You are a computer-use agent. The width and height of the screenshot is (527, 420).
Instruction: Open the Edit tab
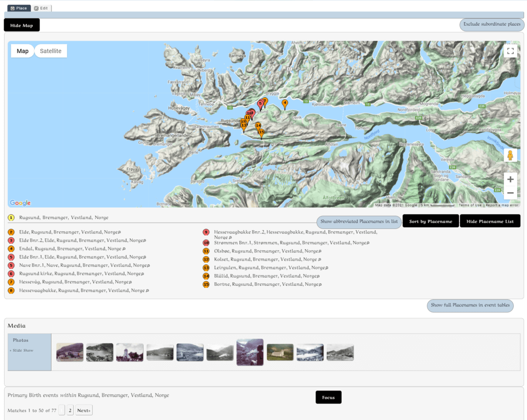pyautogui.click(x=42, y=8)
